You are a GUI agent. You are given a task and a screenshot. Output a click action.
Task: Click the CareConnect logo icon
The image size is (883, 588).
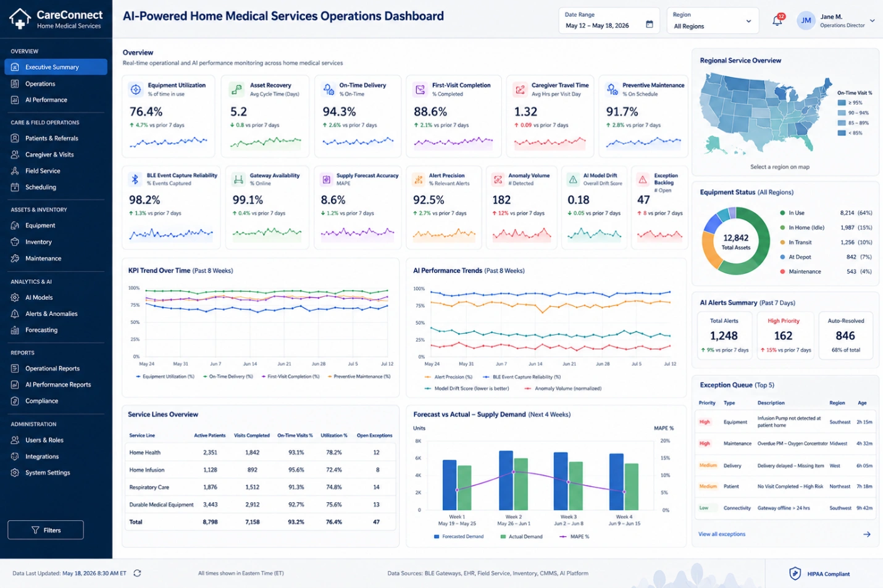click(20, 19)
